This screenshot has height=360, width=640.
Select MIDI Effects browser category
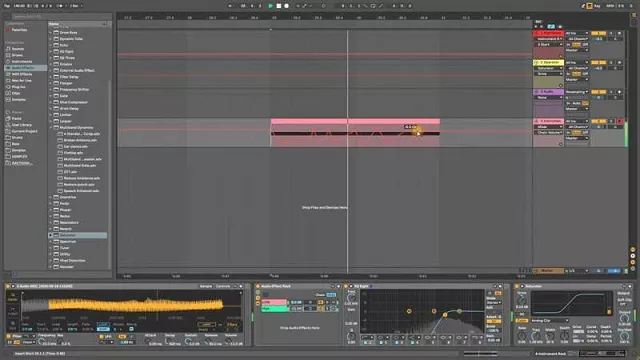22,74
